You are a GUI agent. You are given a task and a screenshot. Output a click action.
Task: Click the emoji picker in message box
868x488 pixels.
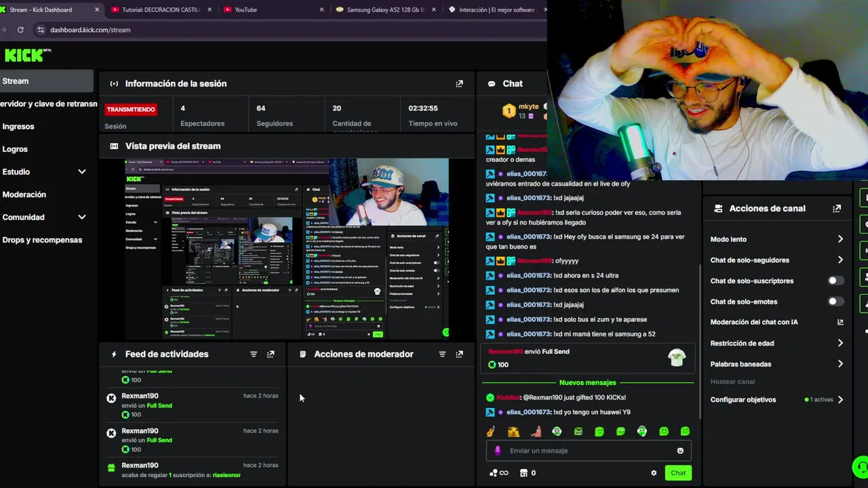pyautogui.click(x=680, y=451)
